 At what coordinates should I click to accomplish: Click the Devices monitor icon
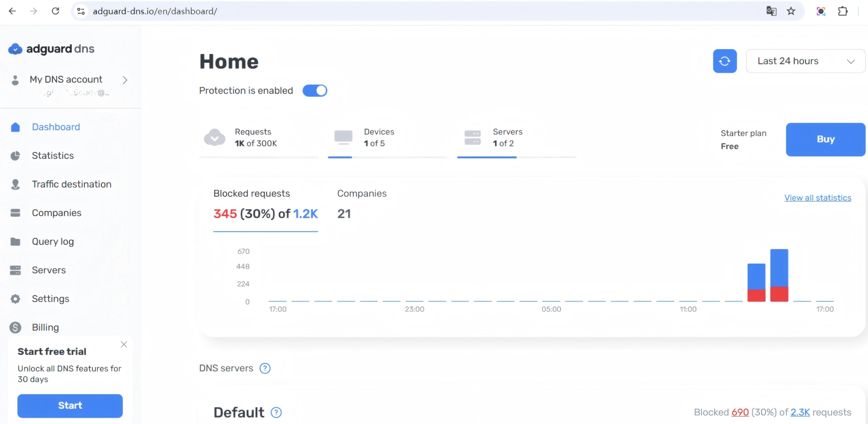click(x=344, y=137)
